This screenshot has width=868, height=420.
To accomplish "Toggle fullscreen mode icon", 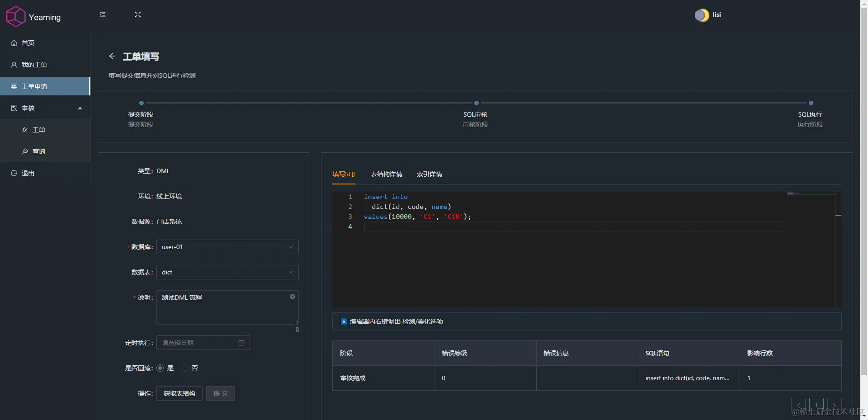I will coord(138,15).
